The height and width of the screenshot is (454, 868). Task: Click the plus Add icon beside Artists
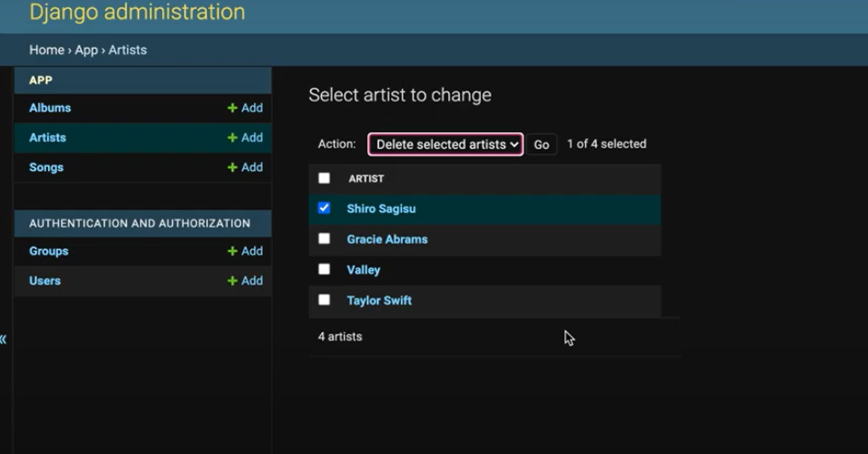245,138
